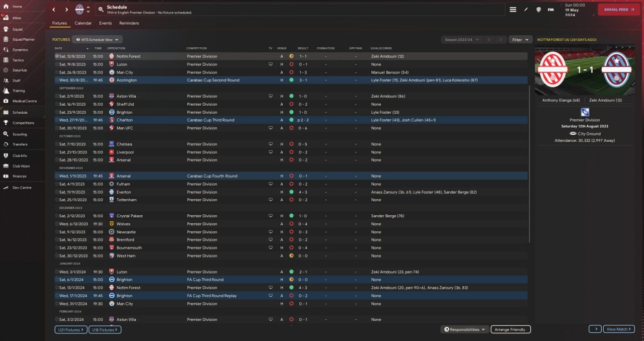Toggle the selection marker for Sat, 12/8/2023
Image resolution: width=644 pixels, height=341 pixels.
tap(57, 56)
